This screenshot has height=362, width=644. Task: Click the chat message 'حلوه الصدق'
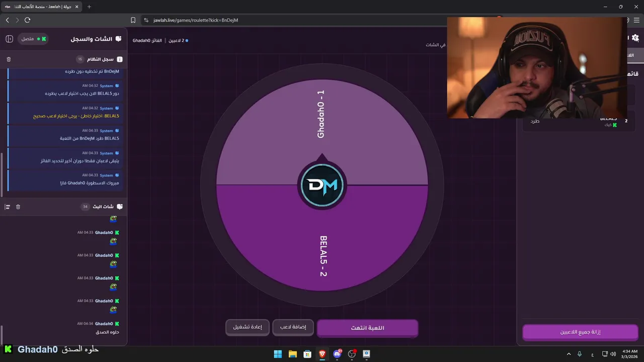click(x=107, y=332)
